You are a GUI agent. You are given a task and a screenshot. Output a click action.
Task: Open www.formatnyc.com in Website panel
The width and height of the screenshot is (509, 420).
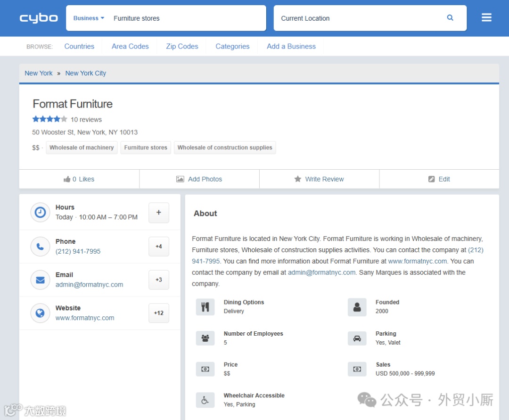pos(85,318)
